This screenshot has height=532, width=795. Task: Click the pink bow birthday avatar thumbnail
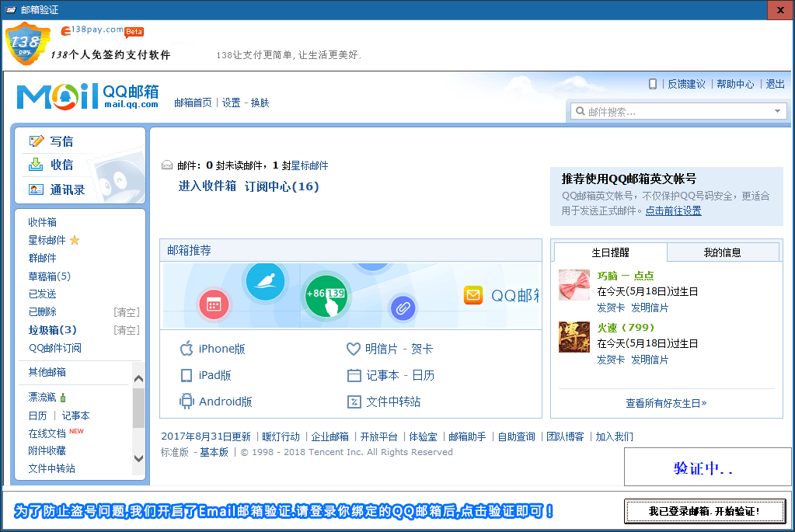574,285
